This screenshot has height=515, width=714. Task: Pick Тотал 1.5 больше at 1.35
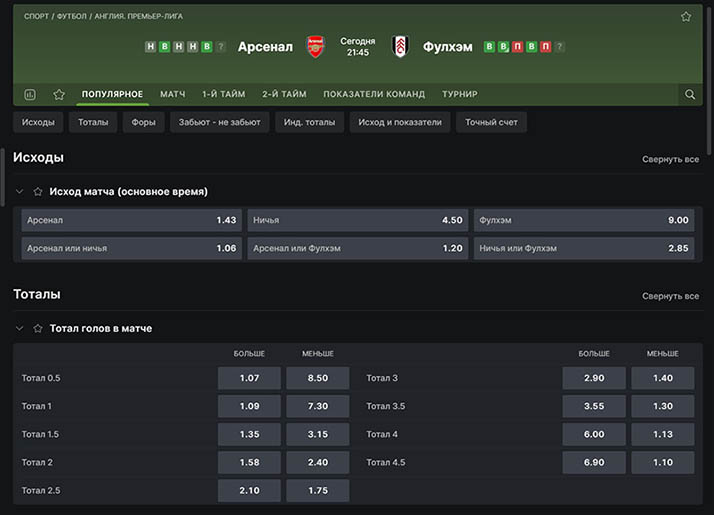pos(250,434)
